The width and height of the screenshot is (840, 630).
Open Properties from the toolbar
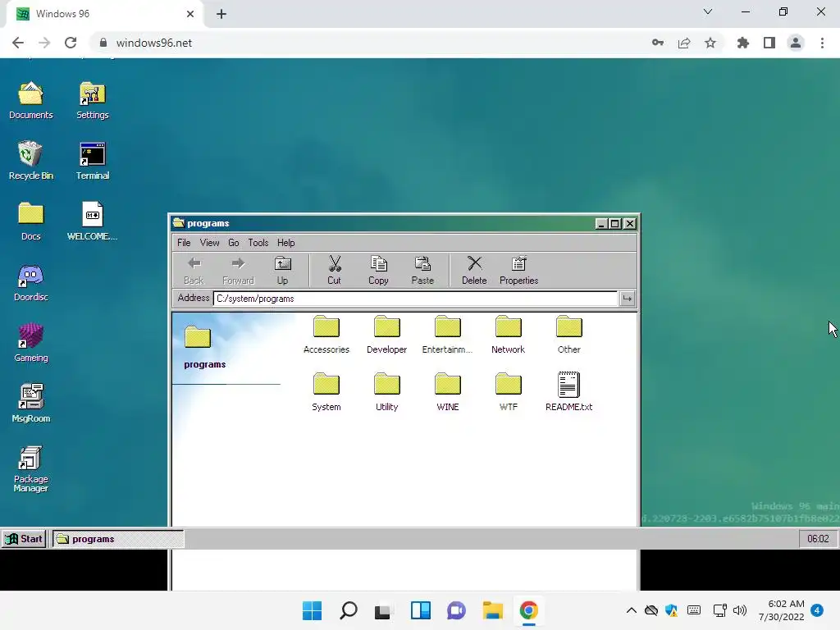tap(518, 271)
